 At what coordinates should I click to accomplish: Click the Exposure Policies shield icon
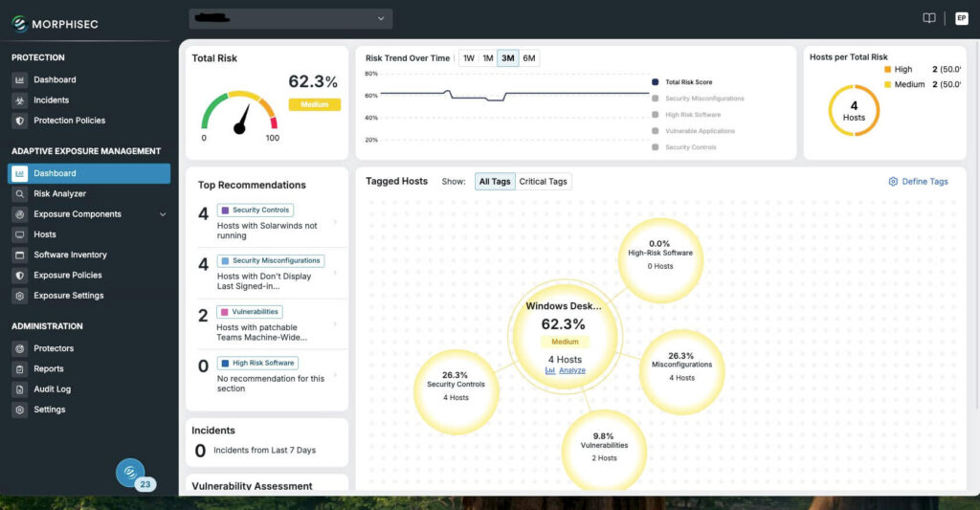click(19, 275)
